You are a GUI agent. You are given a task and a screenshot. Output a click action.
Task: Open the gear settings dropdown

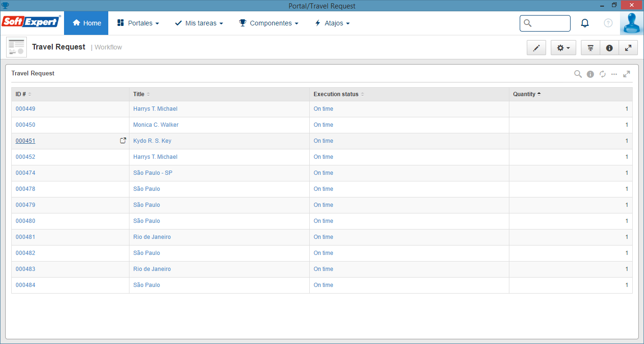point(563,48)
